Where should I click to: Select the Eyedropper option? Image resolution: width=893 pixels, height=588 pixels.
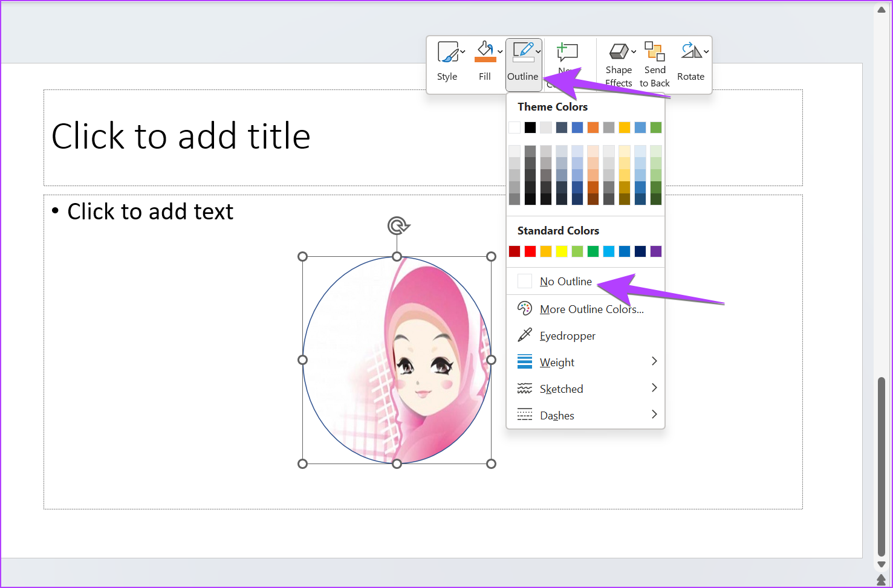click(x=567, y=335)
